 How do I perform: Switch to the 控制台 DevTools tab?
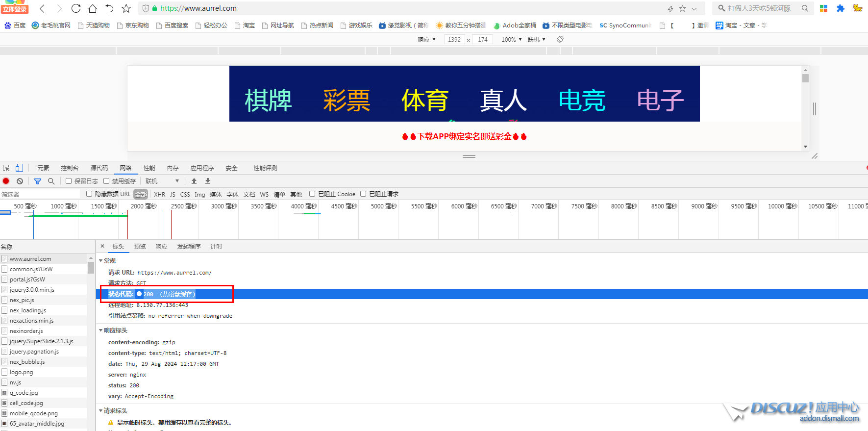pyautogui.click(x=70, y=168)
